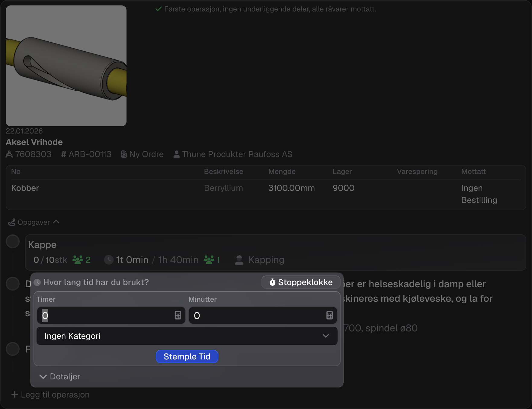This screenshot has height=409, width=532.
Task: Click the worker icon beside Kapping
Action: 239,260
